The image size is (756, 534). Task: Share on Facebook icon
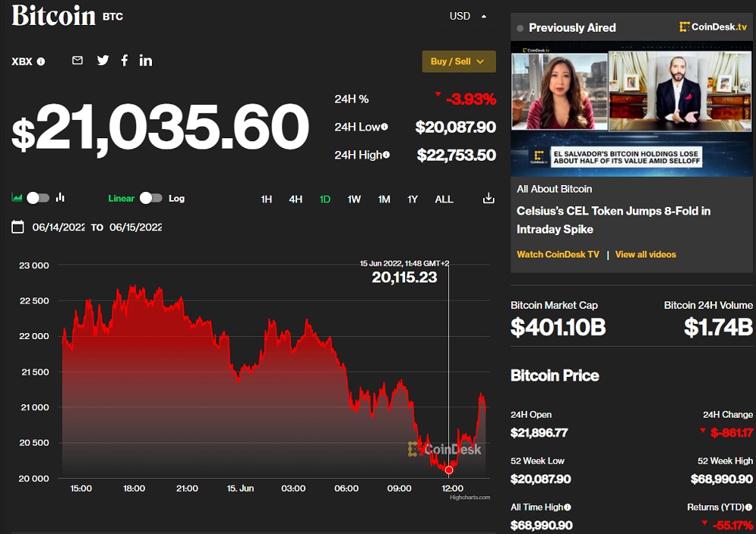tap(125, 60)
